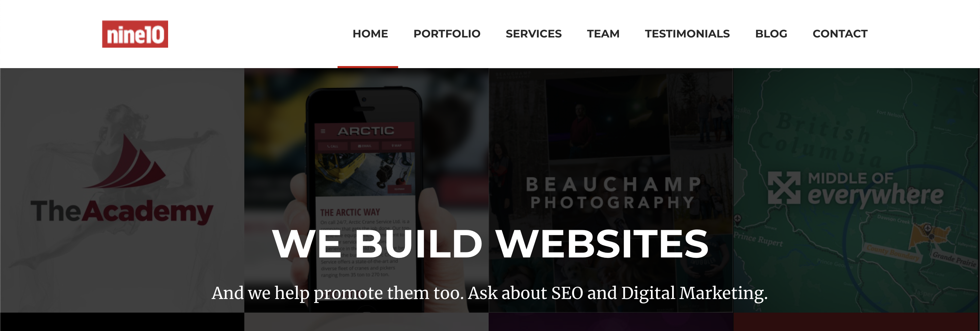Open the SERVICES page
The image size is (980, 331).
click(x=533, y=34)
